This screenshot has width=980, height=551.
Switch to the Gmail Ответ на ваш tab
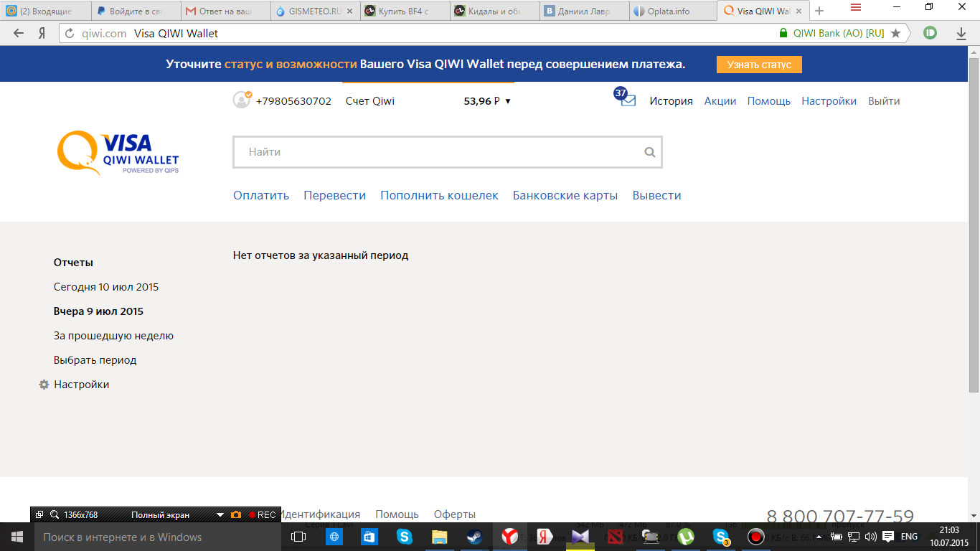(226, 11)
